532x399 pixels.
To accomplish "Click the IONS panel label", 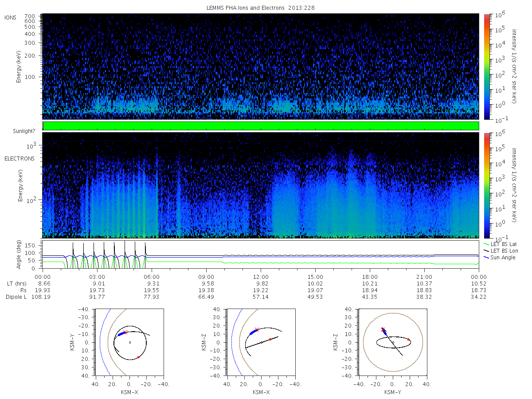I will [11, 17].
